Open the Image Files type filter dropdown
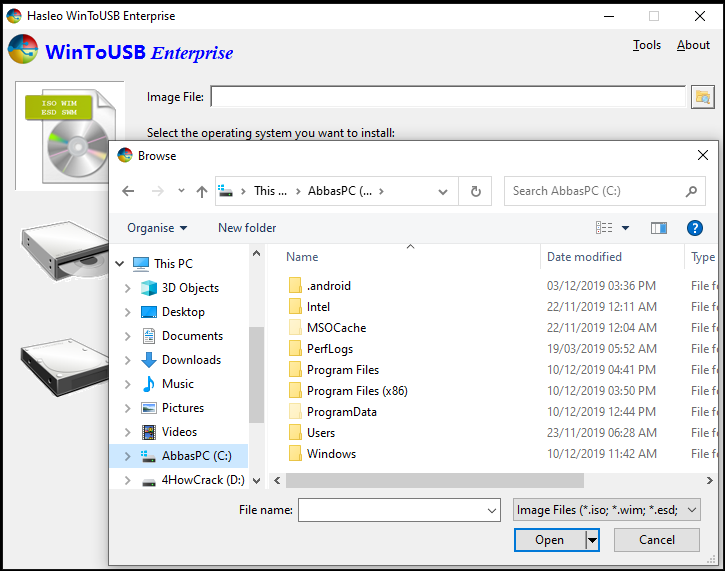725x571 pixels. (x=692, y=510)
